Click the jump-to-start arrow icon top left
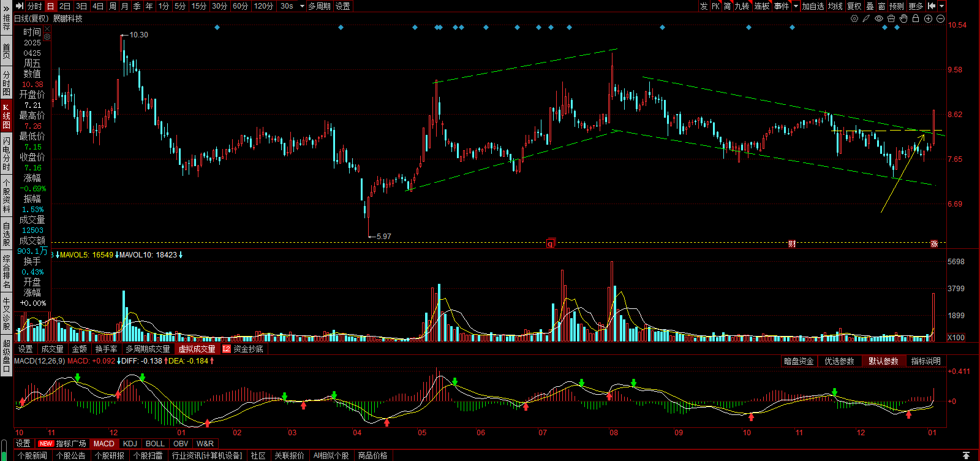The height and width of the screenshot is (461, 980). tap(20, 6)
